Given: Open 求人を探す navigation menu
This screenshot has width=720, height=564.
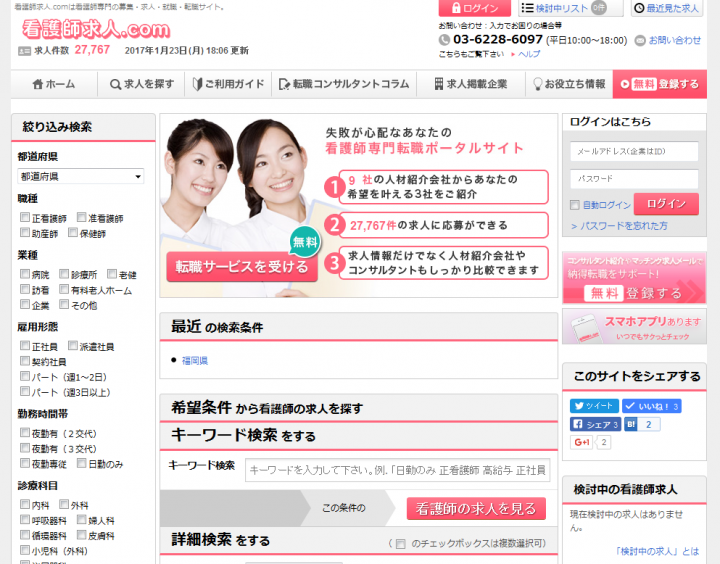Looking at the screenshot, I should [142, 84].
